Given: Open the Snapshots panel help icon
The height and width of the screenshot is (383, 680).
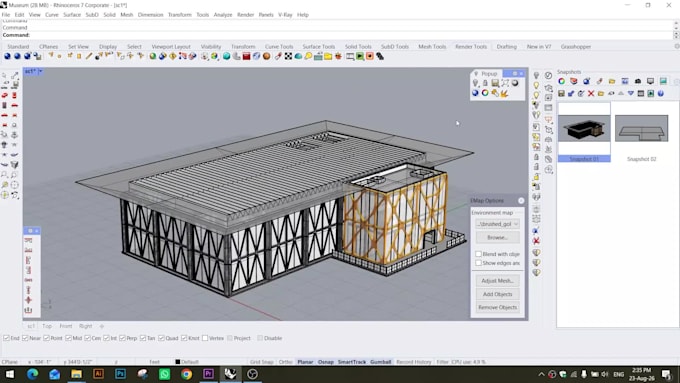Looking at the screenshot, I should [660, 93].
